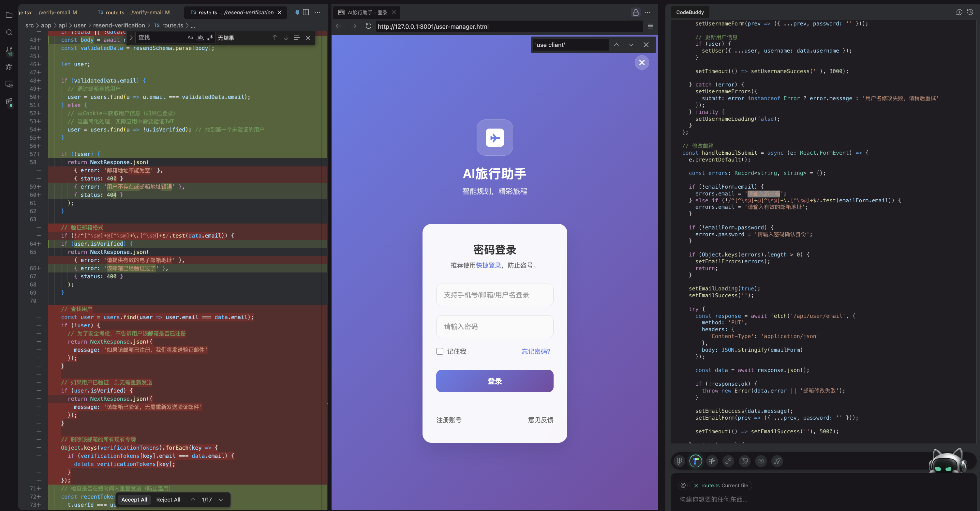Open the Search icon in activity bar

tap(9, 32)
